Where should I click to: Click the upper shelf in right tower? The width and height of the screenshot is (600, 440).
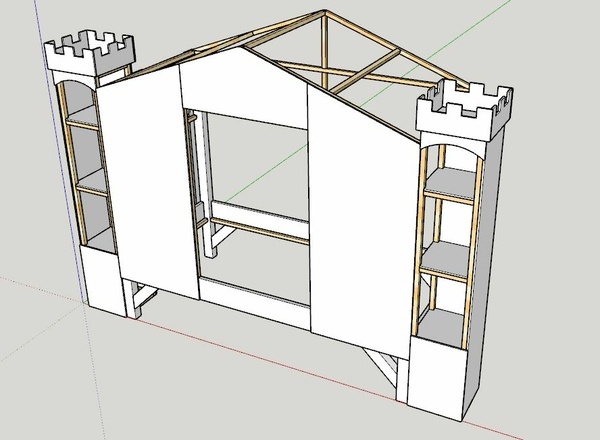[452, 195]
